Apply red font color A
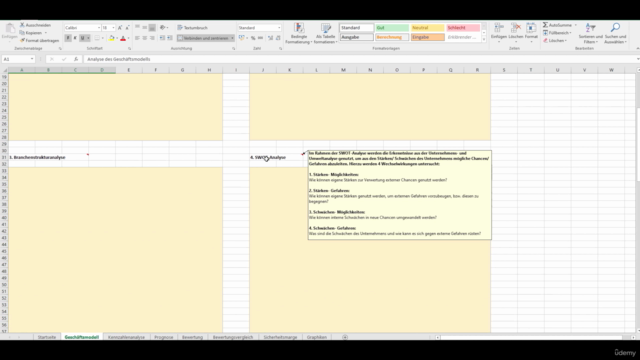The image size is (640, 360). click(x=123, y=38)
